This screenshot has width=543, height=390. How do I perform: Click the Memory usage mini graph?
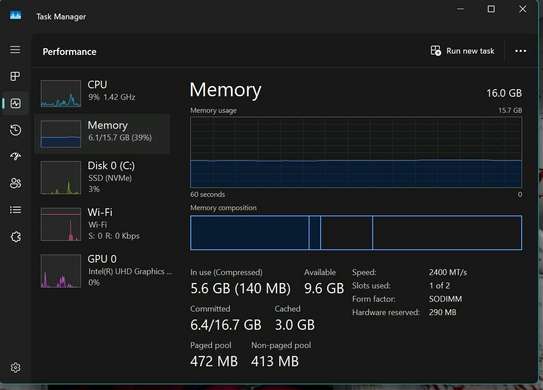[x=61, y=134]
